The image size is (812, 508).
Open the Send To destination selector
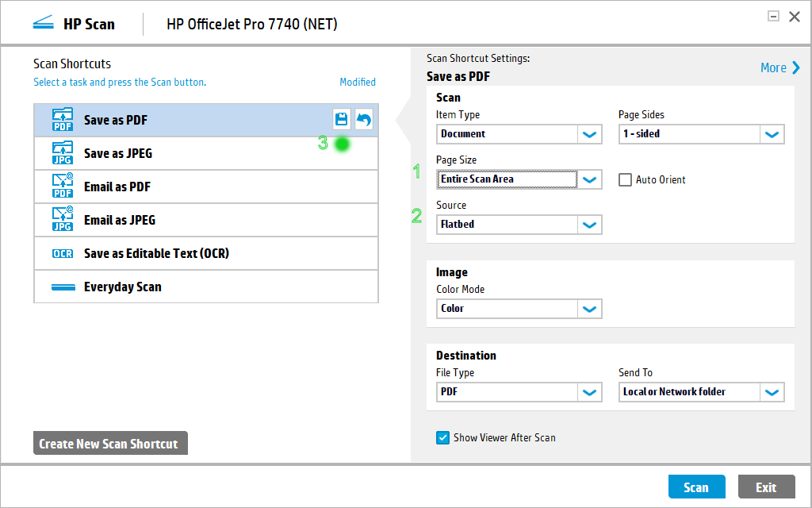[771, 391]
